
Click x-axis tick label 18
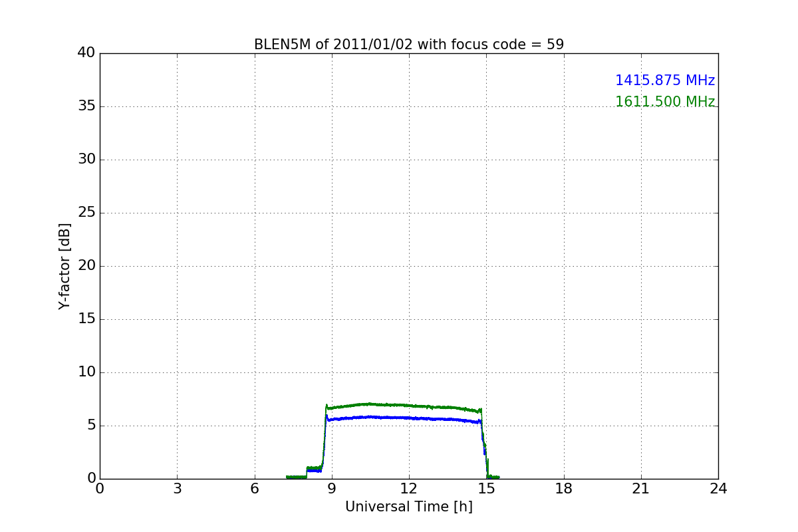click(x=564, y=489)
